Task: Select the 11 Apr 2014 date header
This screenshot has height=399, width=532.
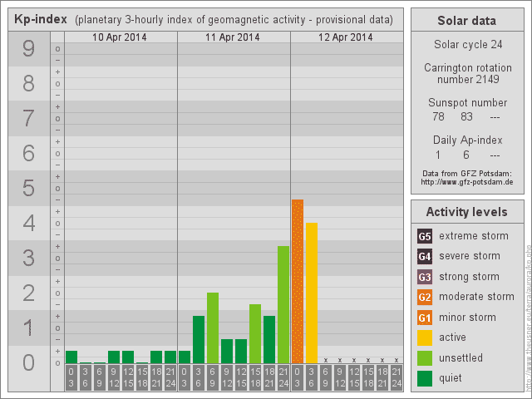Action: pyautogui.click(x=234, y=37)
